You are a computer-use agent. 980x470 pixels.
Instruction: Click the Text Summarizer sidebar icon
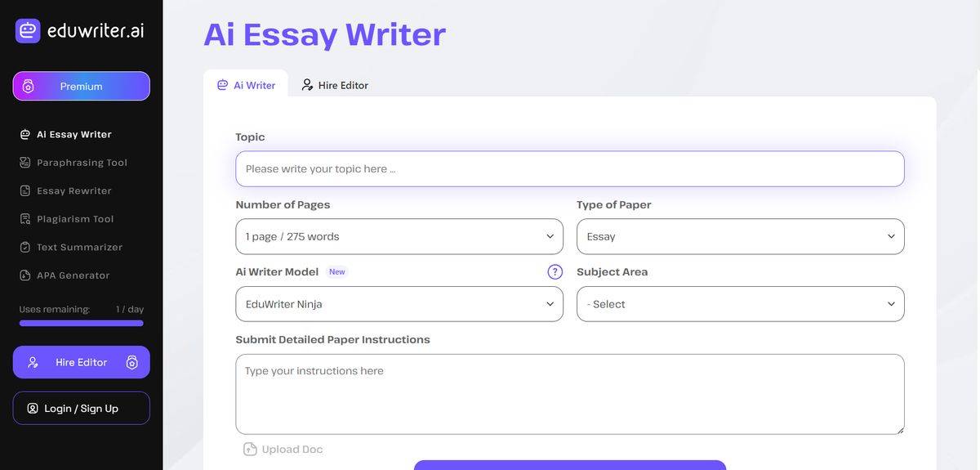pos(25,247)
